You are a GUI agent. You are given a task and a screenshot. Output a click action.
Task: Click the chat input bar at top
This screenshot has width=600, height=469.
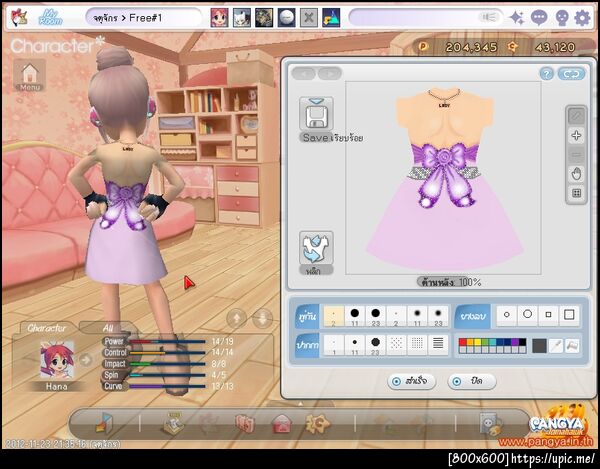click(426, 18)
